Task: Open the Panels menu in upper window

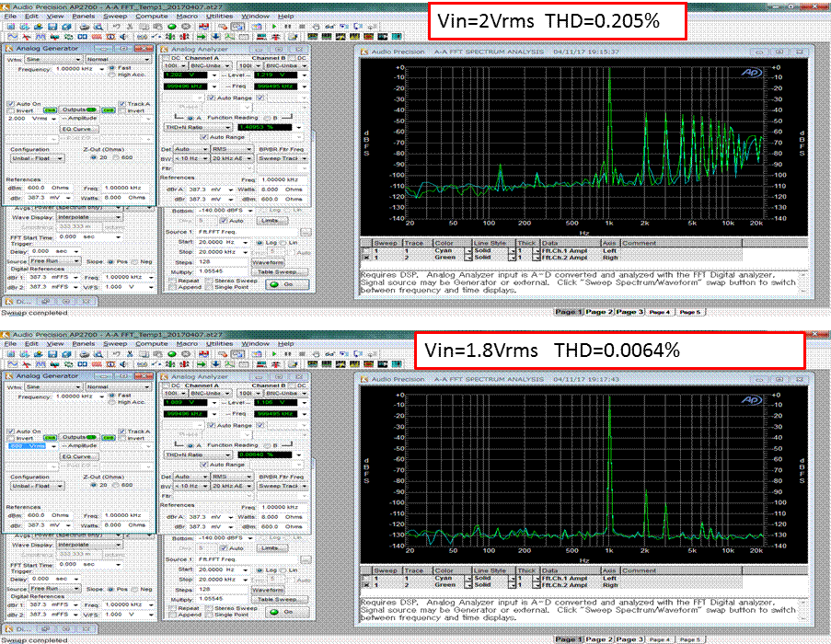Action: point(83,16)
